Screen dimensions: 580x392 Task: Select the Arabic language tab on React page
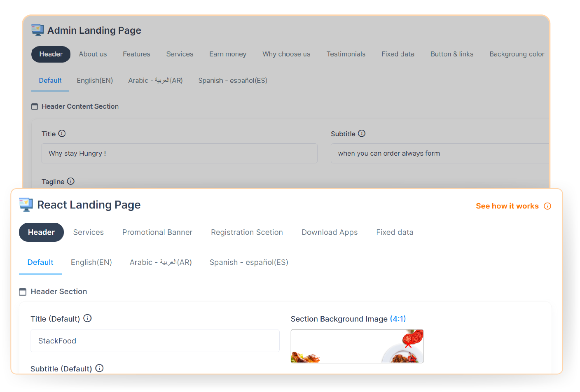(161, 262)
